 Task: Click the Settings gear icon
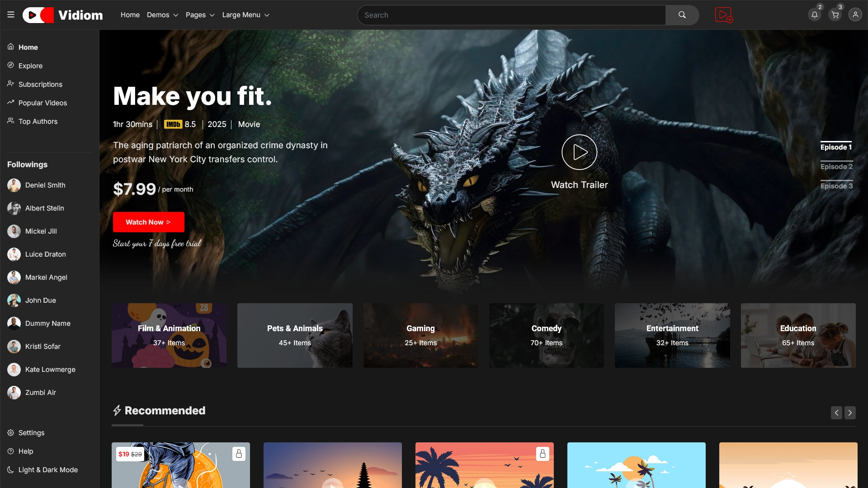pos(10,433)
